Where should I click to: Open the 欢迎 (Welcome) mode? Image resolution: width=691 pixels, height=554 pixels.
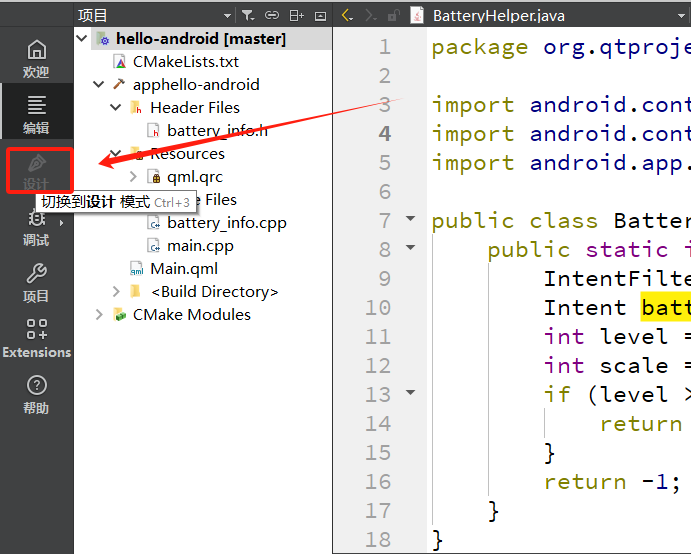[36, 59]
